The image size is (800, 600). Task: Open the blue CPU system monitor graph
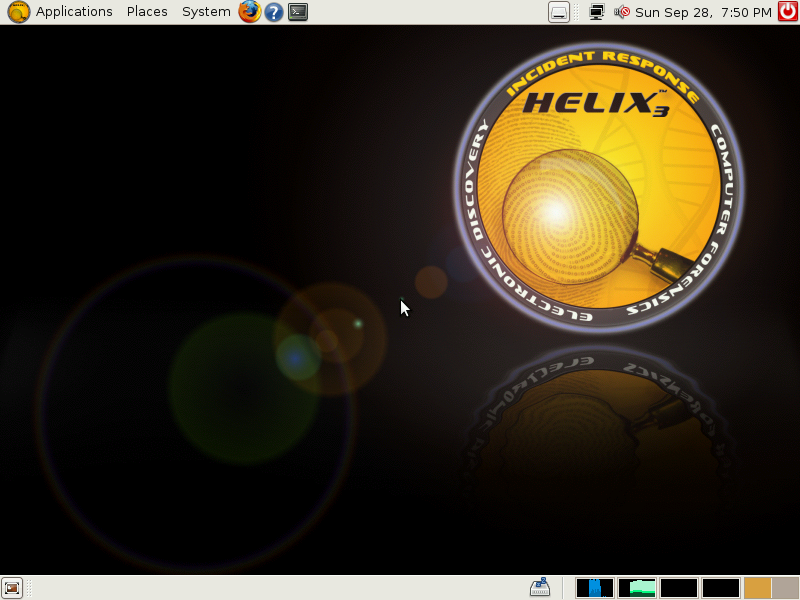point(595,588)
